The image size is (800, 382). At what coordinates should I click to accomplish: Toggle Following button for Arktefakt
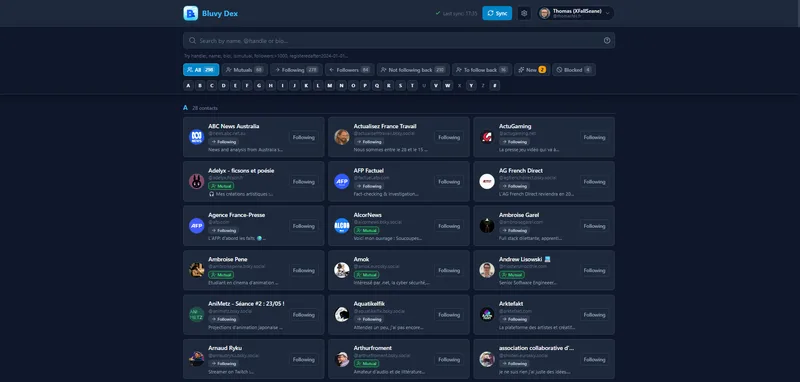pyautogui.click(x=594, y=315)
